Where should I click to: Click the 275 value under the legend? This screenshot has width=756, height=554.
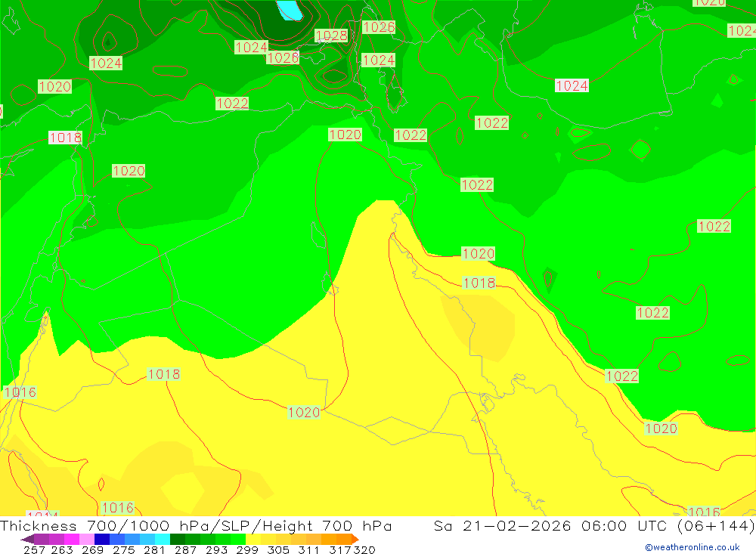click(x=123, y=549)
